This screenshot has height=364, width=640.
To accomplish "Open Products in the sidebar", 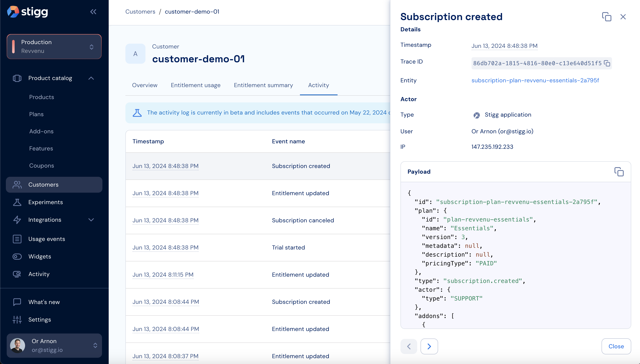I will coord(42,97).
